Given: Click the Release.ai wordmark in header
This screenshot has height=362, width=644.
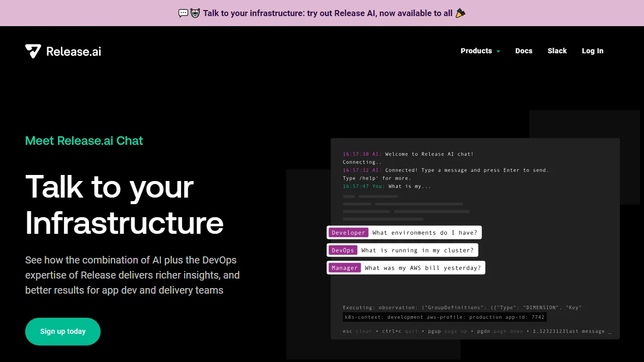Looking at the screenshot, I should click(x=73, y=51).
